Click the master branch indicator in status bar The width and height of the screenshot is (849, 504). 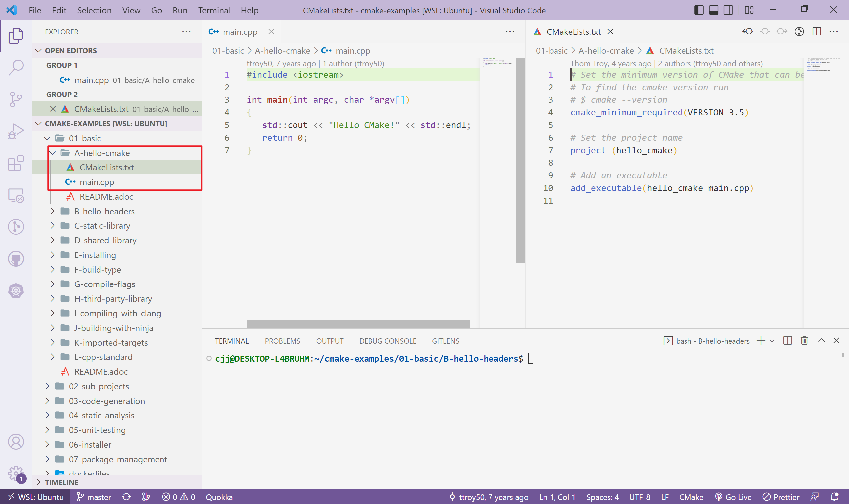point(94,497)
